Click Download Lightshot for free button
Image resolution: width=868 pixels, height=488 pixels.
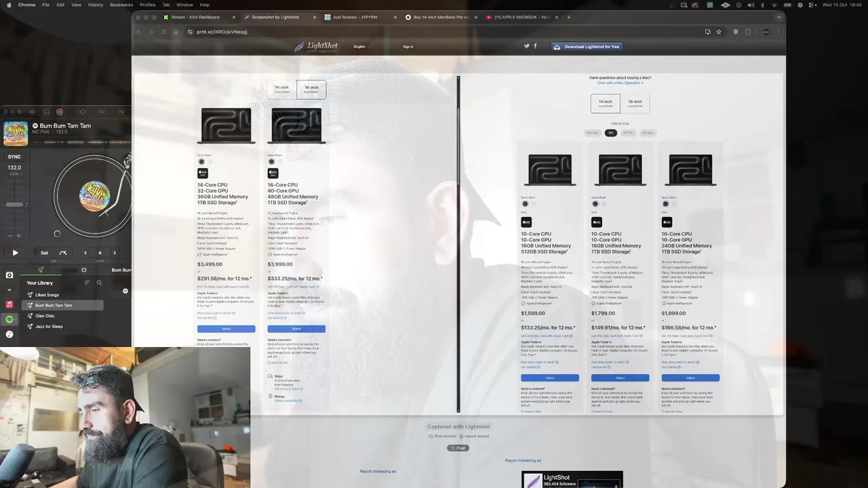point(587,47)
